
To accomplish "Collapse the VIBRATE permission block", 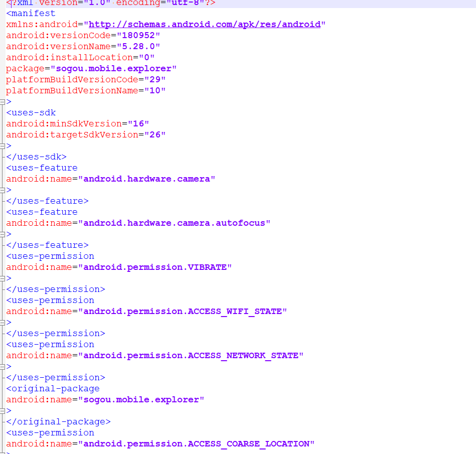I will pos(3,278).
